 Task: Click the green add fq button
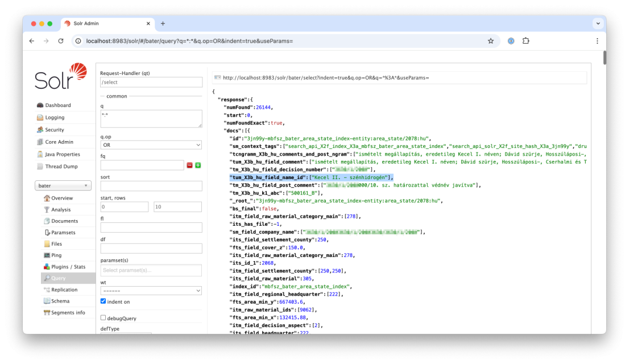(198, 166)
